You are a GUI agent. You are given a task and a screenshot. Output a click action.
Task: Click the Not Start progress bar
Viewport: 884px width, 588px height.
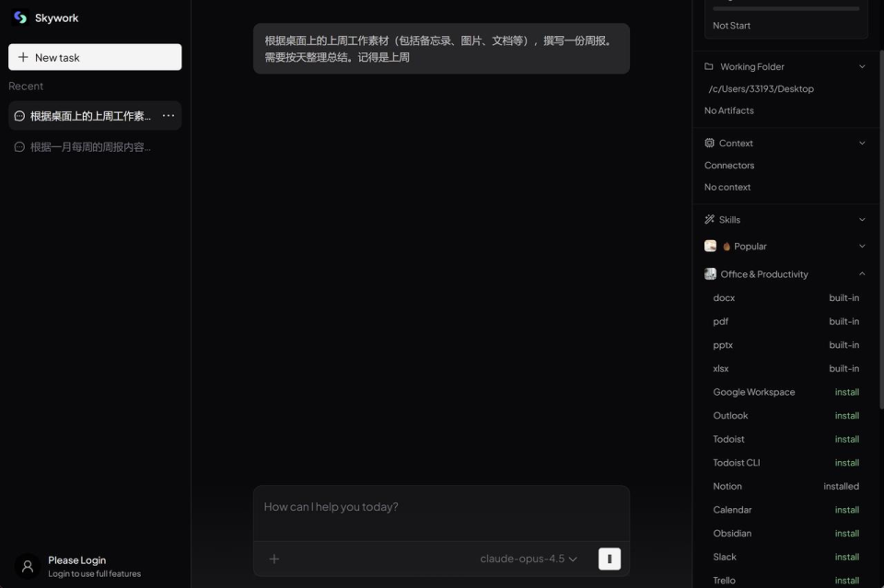coord(785,8)
